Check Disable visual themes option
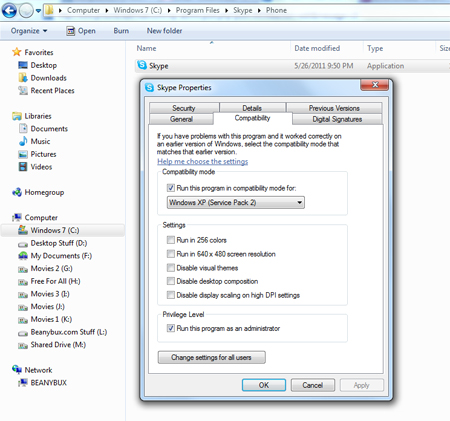 point(171,268)
